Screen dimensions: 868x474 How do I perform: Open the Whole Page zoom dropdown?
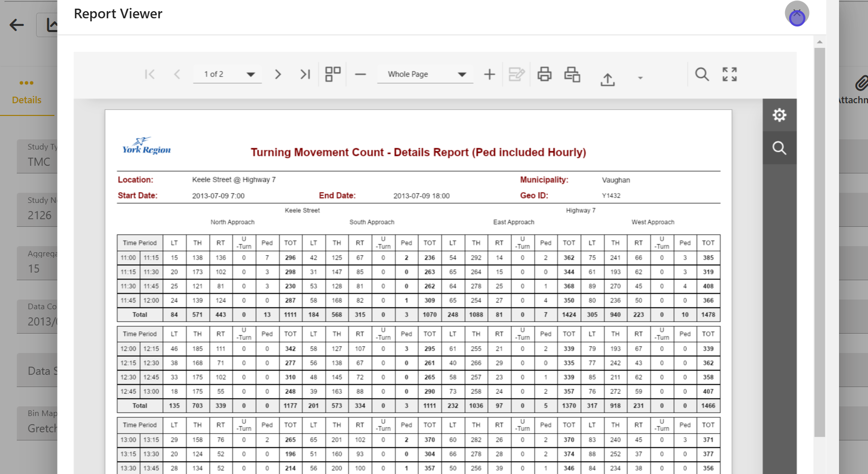tap(462, 74)
